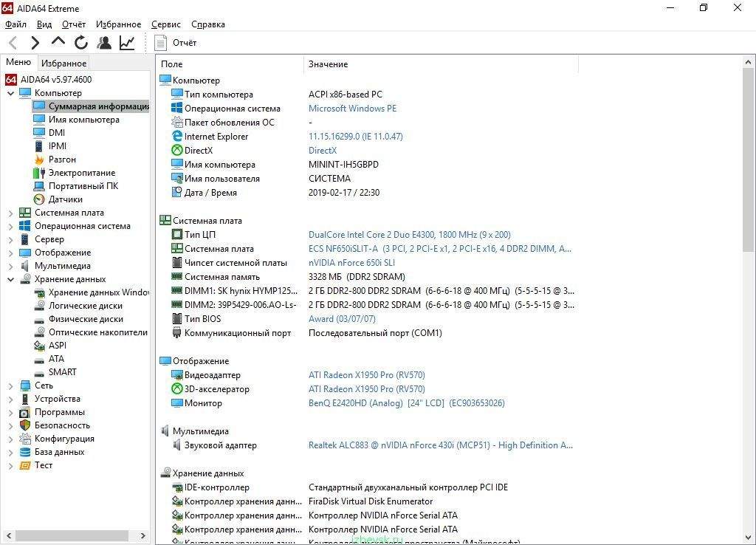Expand the Мультимедиа tree node
Viewport: 756px width, 545px height.
10,266
